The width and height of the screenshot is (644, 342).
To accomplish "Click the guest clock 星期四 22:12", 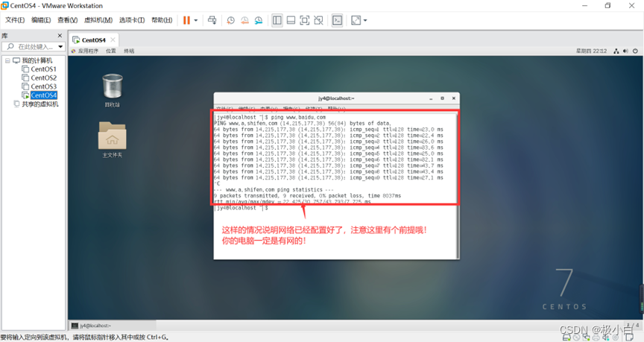I will 591,51.
